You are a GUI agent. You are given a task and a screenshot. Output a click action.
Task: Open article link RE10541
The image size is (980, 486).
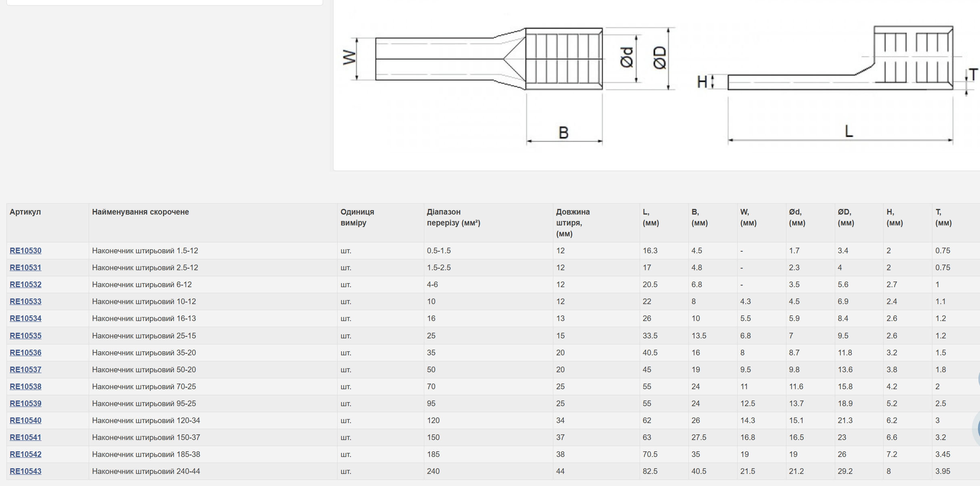tap(25, 437)
